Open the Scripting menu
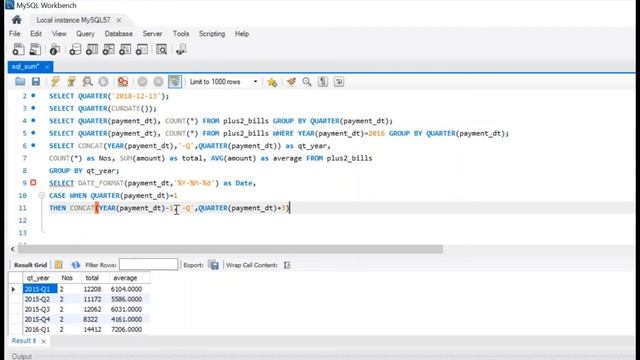The height and width of the screenshot is (360, 640). 212,34
